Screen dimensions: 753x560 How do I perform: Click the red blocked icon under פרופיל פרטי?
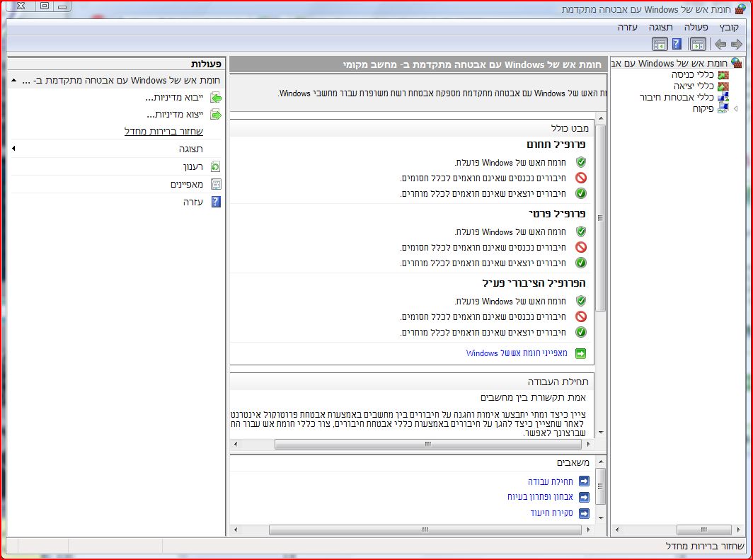pyautogui.click(x=580, y=247)
